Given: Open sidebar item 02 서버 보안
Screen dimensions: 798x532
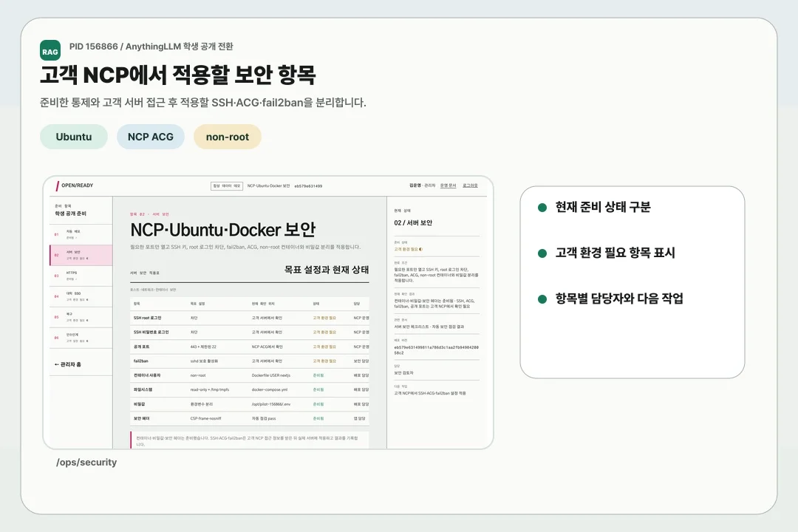Looking at the screenshot, I should (x=81, y=255).
